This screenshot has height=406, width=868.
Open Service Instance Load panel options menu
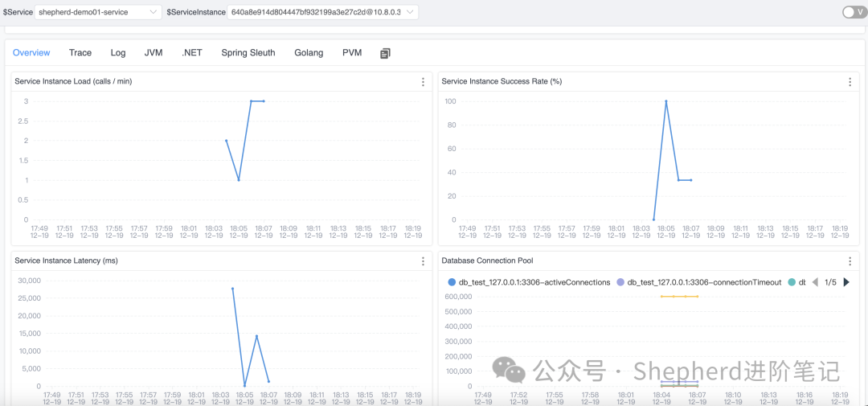(423, 82)
